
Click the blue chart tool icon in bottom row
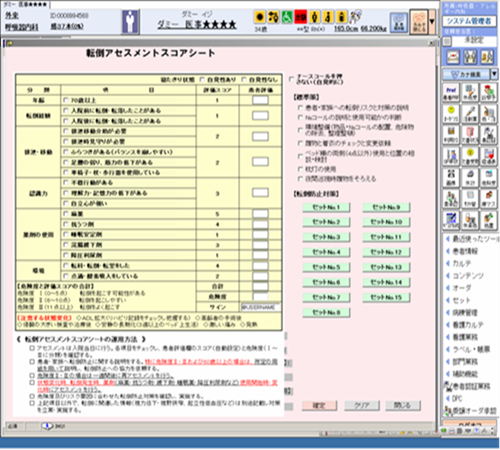(x=451, y=220)
